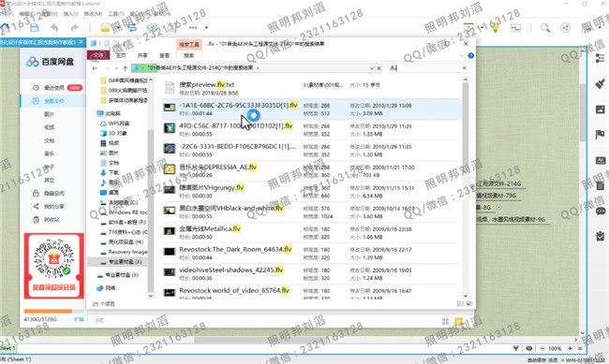
Task: Open the recent locations dropdown beside forward arrow
Action: 116,68
